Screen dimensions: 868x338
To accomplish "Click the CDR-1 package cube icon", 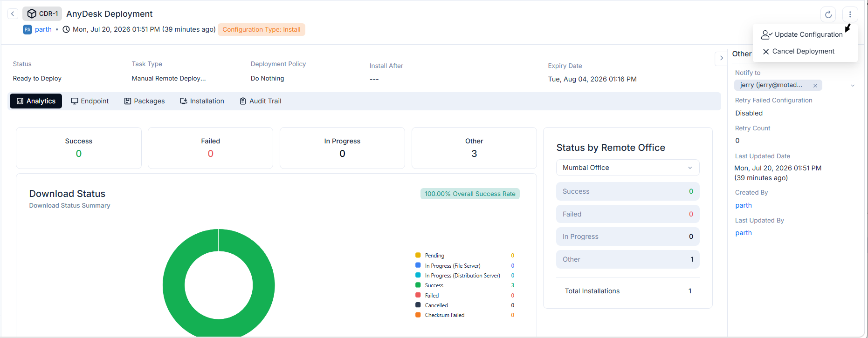I will pyautogui.click(x=32, y=14).
